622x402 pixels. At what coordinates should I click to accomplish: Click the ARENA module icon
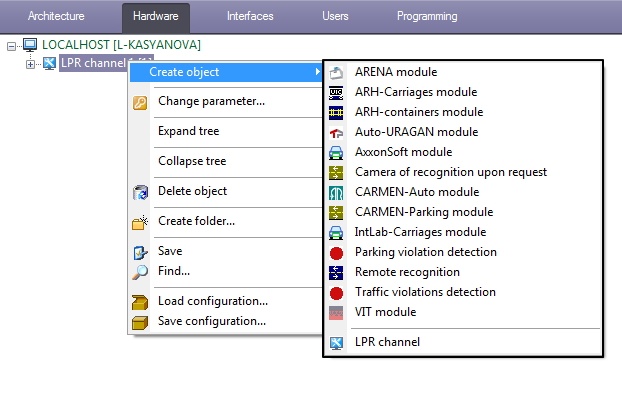pos(337,72)
